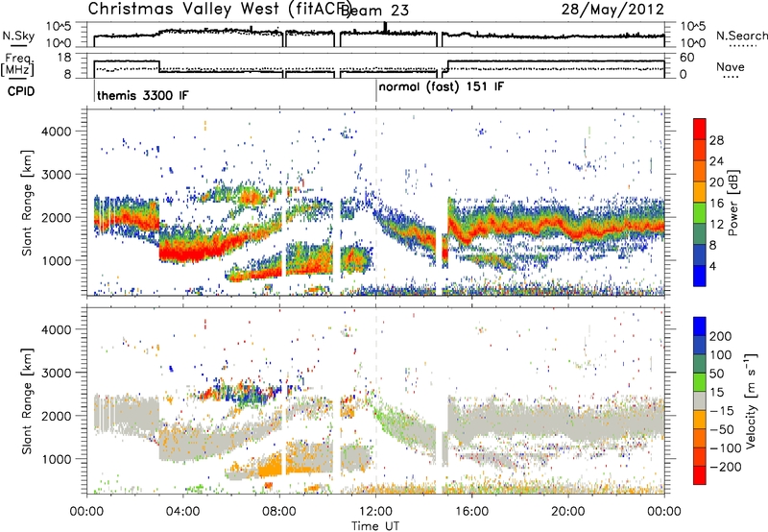
Task: Click the '-15' tick on the Velocity scale
Action: point(723,411)
